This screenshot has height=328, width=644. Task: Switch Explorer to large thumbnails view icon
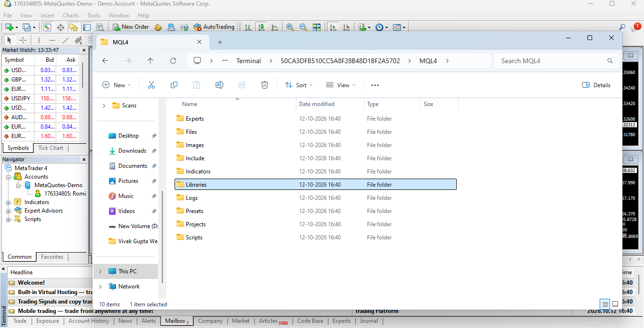click(615, 304)
